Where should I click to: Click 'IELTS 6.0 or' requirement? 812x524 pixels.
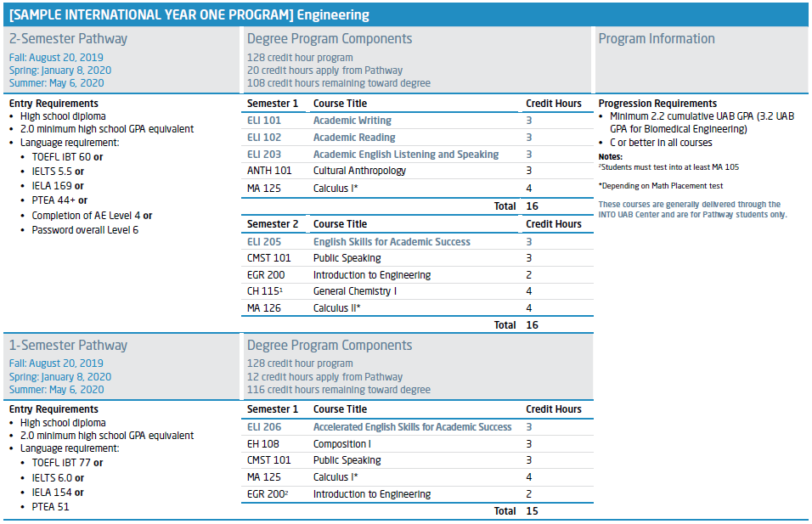pyautogui.click(x=58, y=478)
